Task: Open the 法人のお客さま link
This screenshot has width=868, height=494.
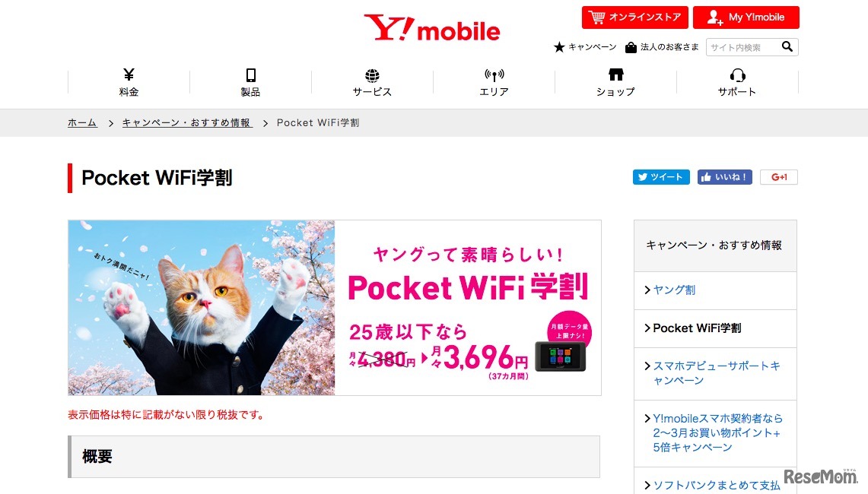Action: tap(662, 47)
